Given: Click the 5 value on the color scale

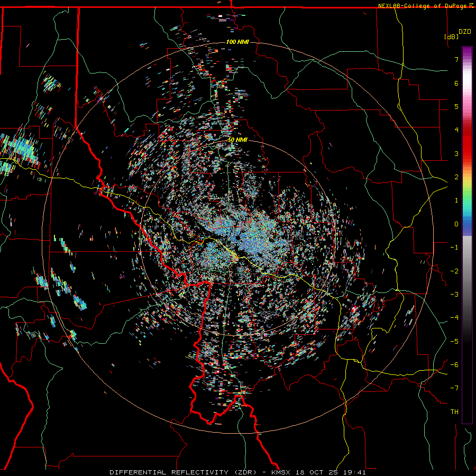Looking at the screenshot, I should click(x=456, y=106).
